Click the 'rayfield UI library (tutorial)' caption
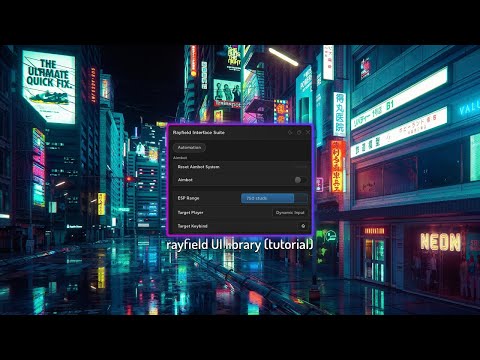The image size is (480, 360). pyautogui.click(x=240, y=245)
